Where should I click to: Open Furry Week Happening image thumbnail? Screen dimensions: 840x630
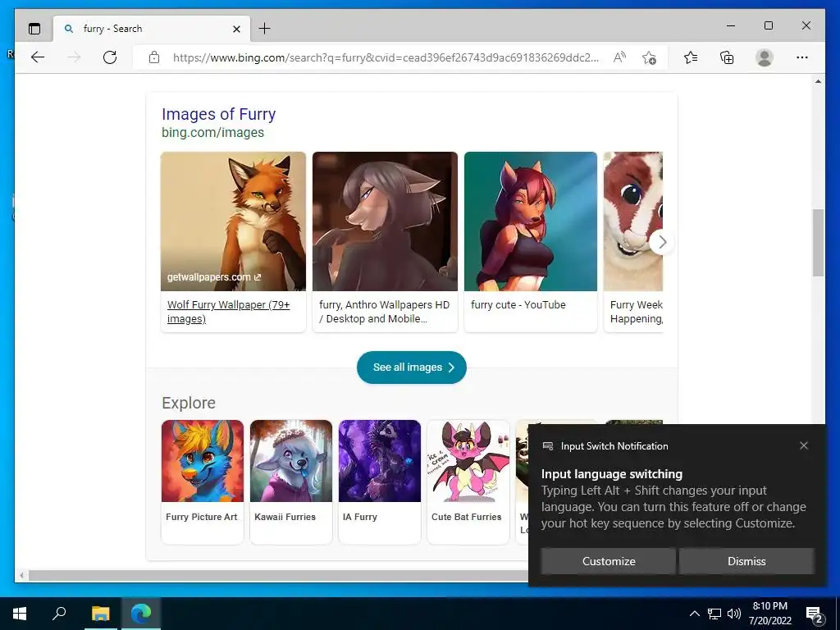[633, 221]
